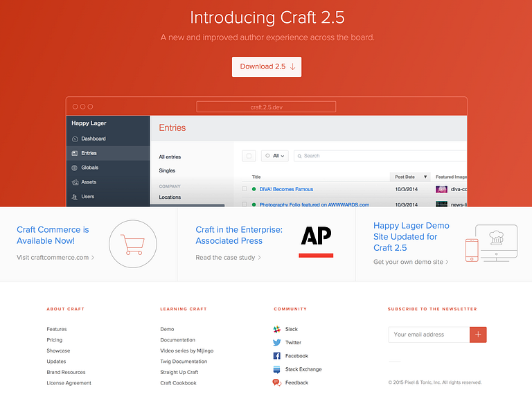532x399 pixels.
Task: Click the Feedback speech bubble icon
Action: pos(277,382)
